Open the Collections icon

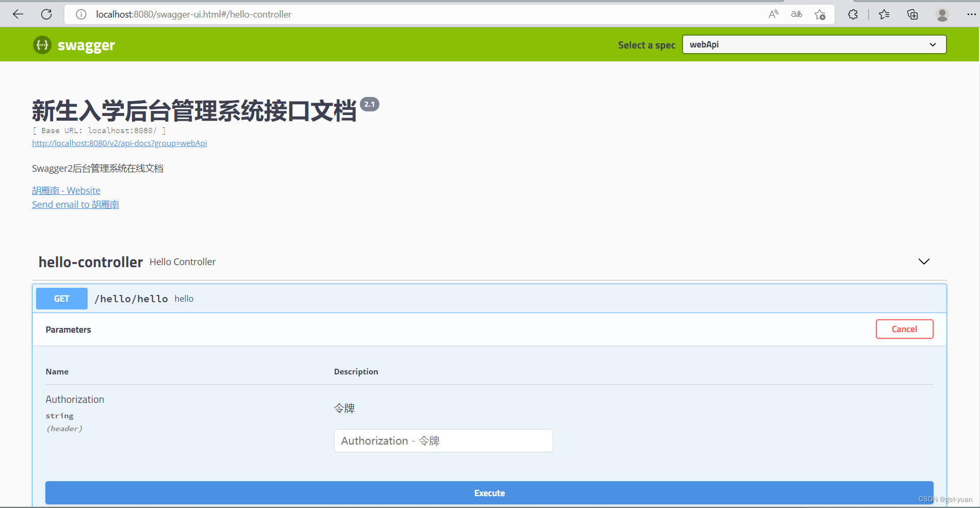[912, 14]
